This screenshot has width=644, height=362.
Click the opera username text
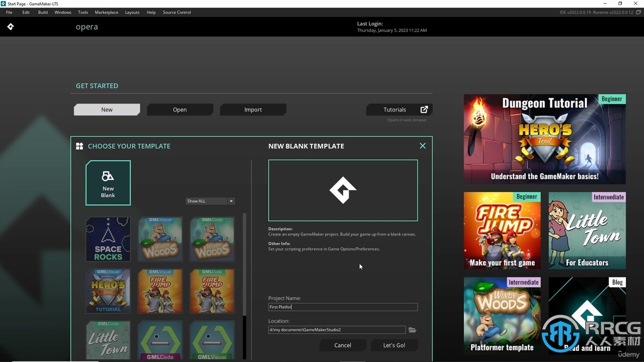click(x=87, y=27)
